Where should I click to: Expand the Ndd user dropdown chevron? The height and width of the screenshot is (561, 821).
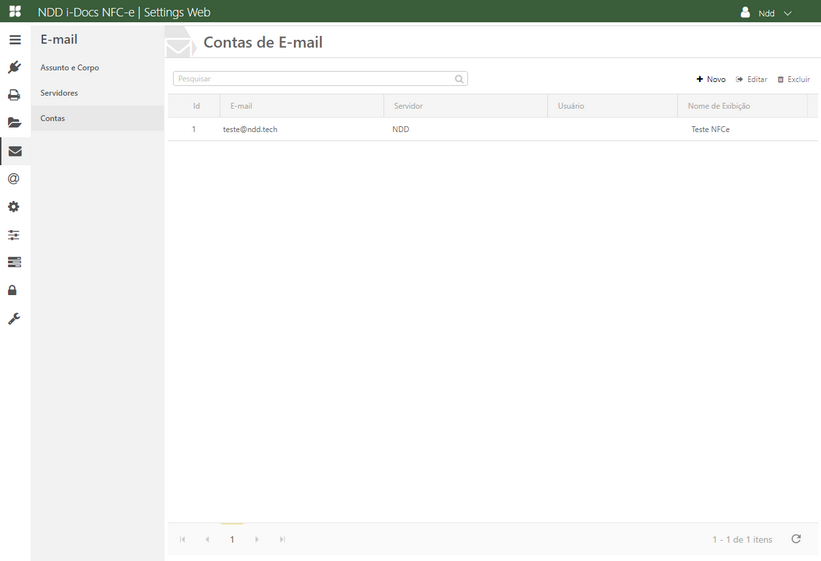787,13
